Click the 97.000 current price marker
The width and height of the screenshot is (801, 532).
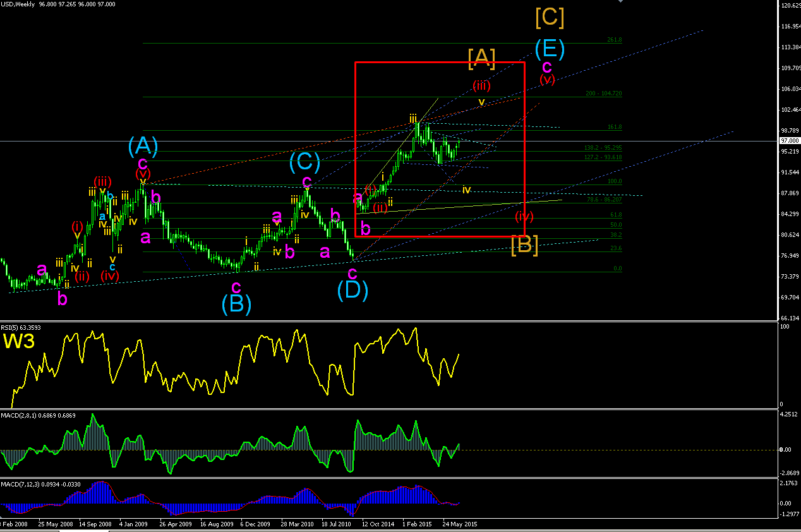click(790, 141)
